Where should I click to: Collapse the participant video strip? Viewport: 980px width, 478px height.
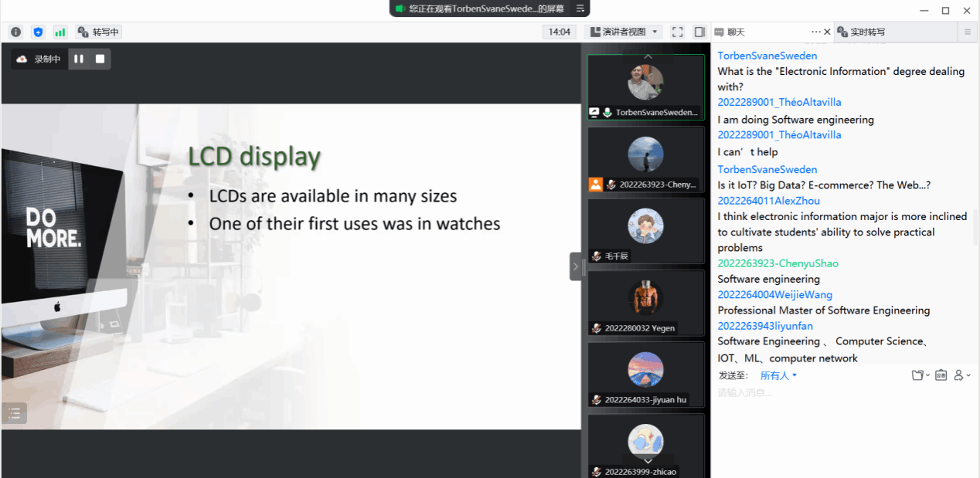[x=575, y=266]
